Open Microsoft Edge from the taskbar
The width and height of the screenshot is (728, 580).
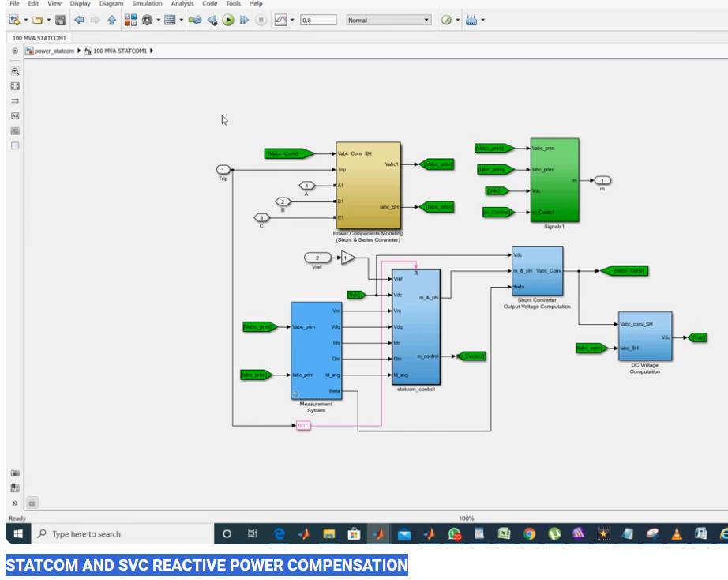(x=279, y=534)
